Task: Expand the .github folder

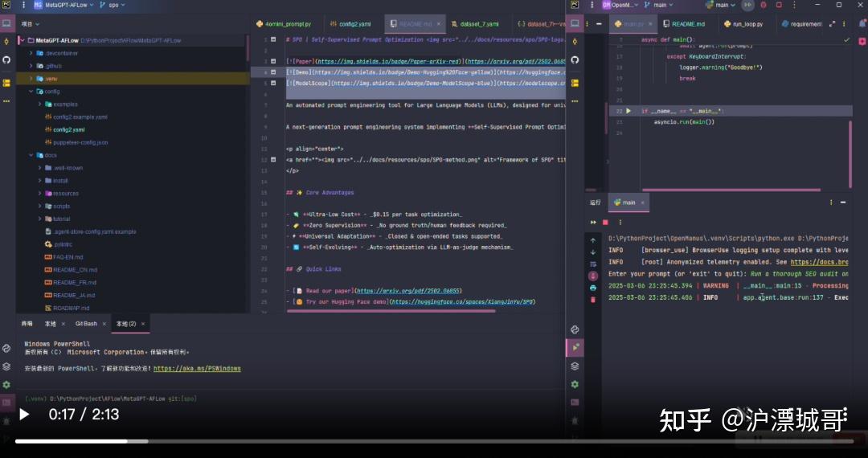Action: pos(31,66)
